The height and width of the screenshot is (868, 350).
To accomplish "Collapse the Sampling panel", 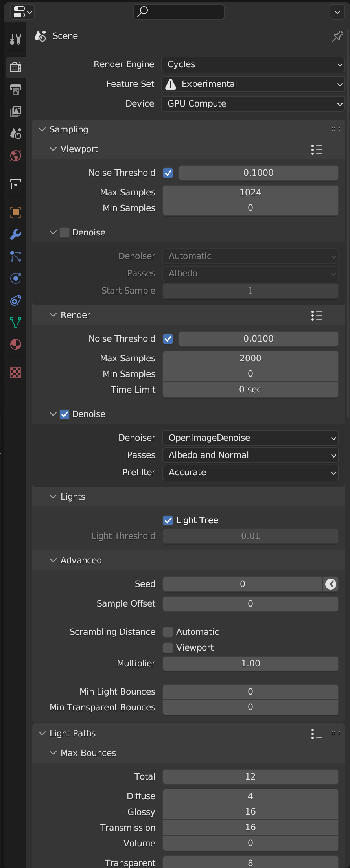I will [42, 129].
